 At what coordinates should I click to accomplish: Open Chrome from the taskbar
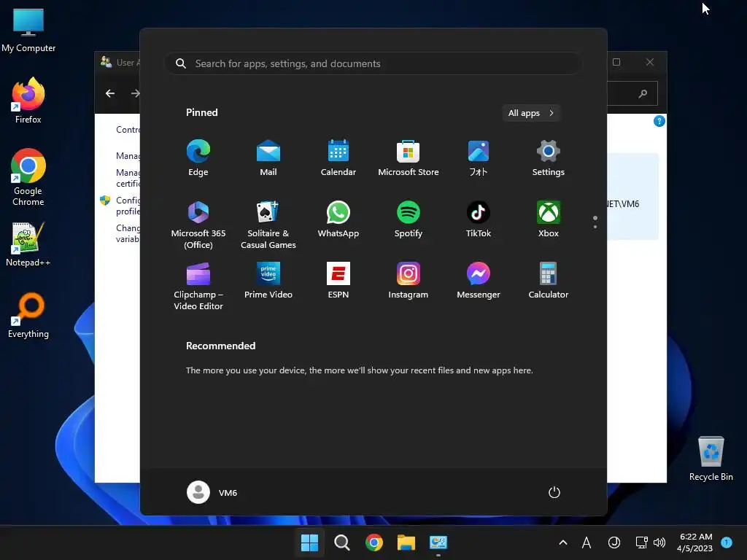coord(374,542)
